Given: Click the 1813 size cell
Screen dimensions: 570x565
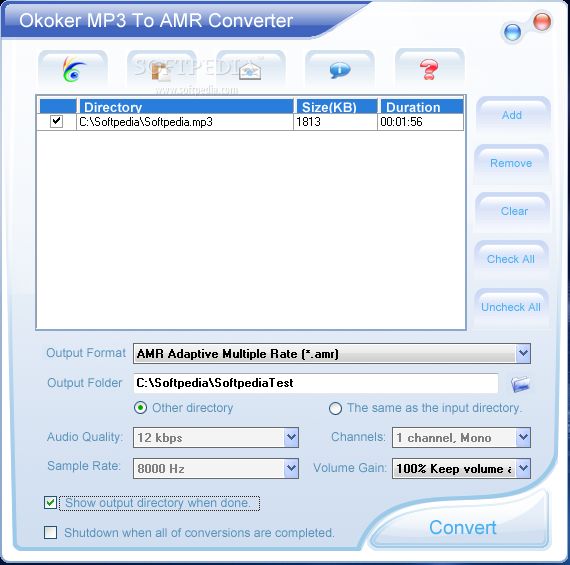Looking at the screenshot, I should 335,122.
